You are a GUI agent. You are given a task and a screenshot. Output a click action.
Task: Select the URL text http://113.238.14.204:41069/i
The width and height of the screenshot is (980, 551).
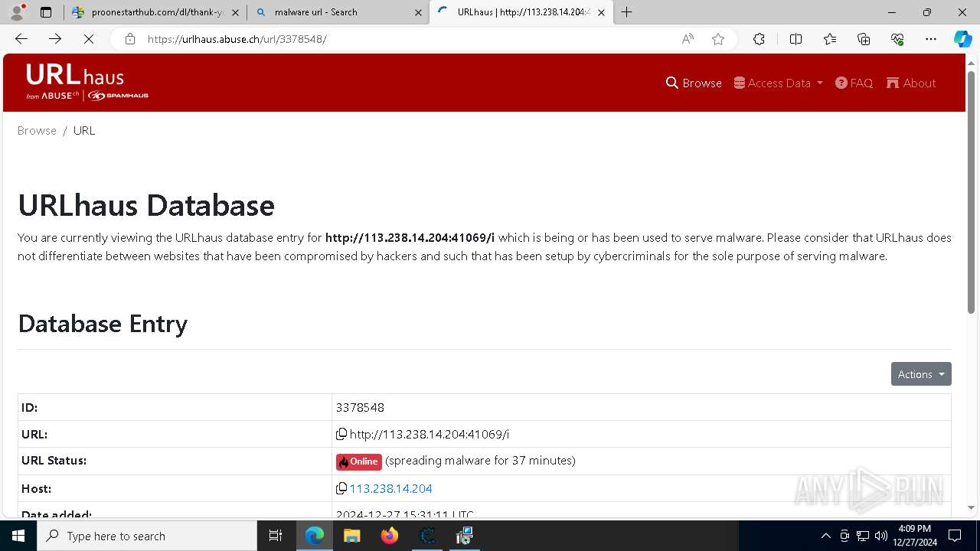[430, 434]
